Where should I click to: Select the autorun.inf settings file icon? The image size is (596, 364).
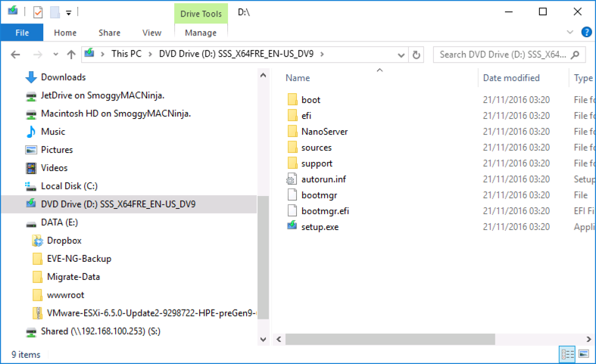tap(292, 179)
